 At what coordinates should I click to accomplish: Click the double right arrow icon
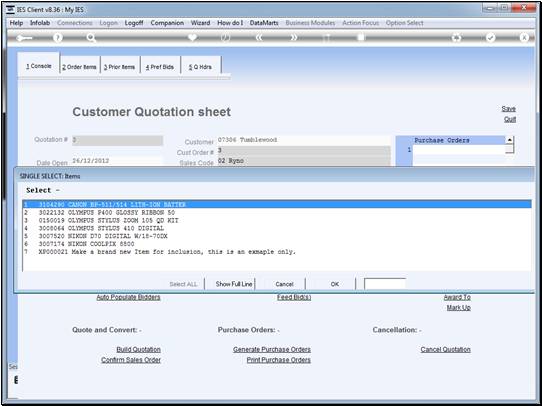pos(293,38)
